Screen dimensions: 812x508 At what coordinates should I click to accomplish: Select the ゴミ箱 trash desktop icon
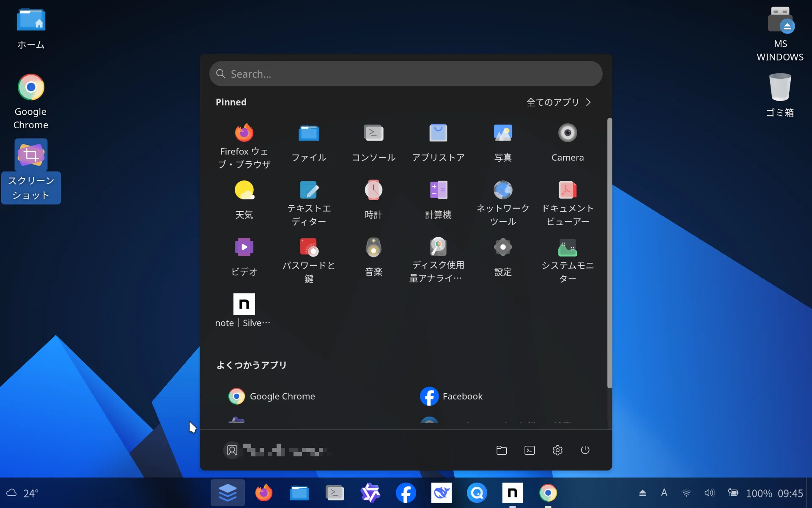(x=780, y=95)
